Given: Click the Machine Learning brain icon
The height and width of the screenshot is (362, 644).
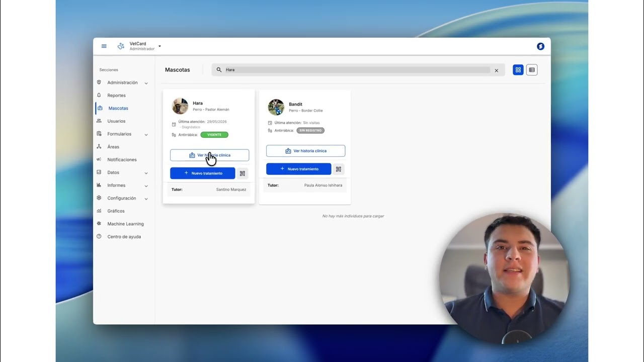Looking at the screenshot, I should (99, 224).
